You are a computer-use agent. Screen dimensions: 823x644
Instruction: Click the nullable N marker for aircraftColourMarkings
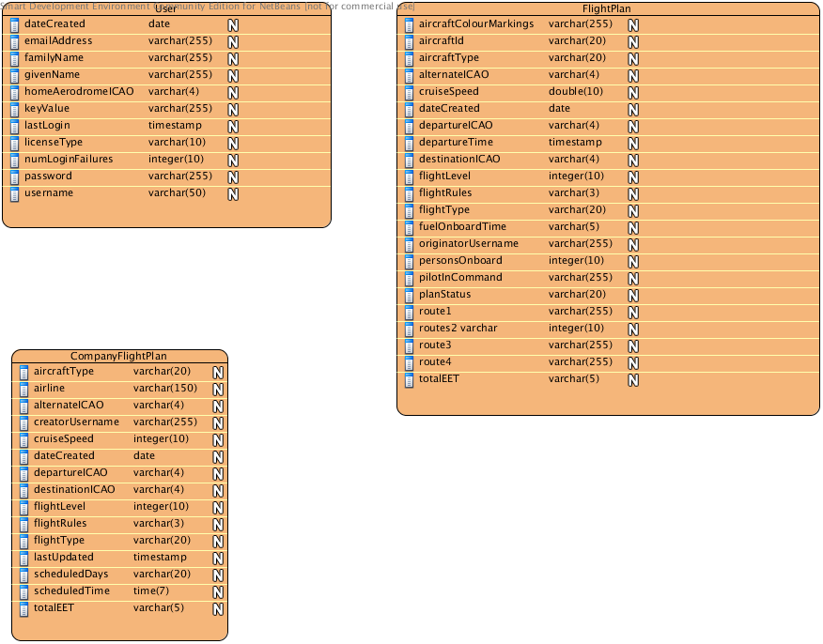(x=633, y=24)
